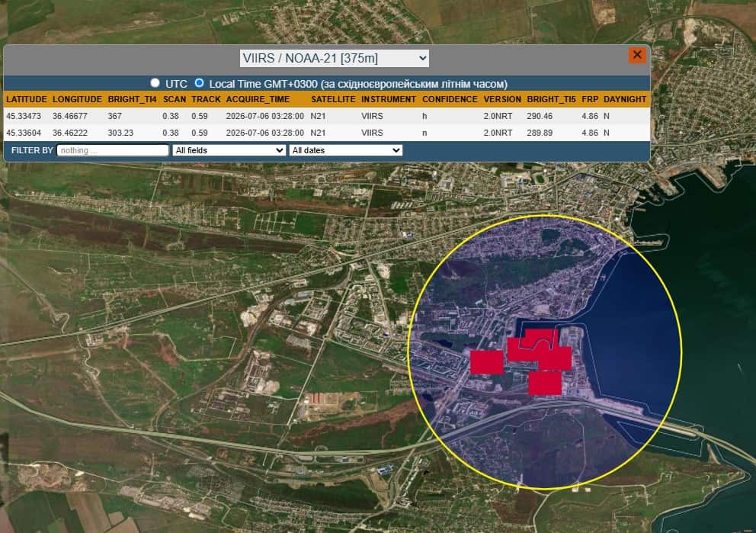Sort by the ACQUIRE_TIME column header
Viewport: 756px width, 533px height.
coord(258,99)
